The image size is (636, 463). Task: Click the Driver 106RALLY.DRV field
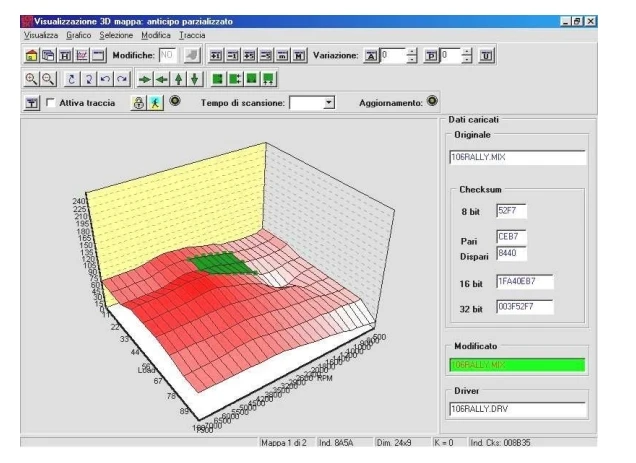tap(518, 409)
